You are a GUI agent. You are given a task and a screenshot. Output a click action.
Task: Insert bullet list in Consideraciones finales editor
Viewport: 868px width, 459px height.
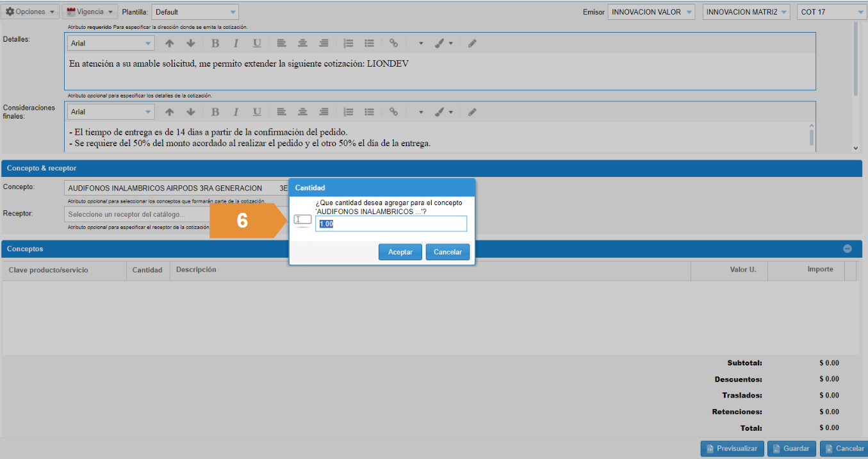pyautogui.click(x=369, y=112)
